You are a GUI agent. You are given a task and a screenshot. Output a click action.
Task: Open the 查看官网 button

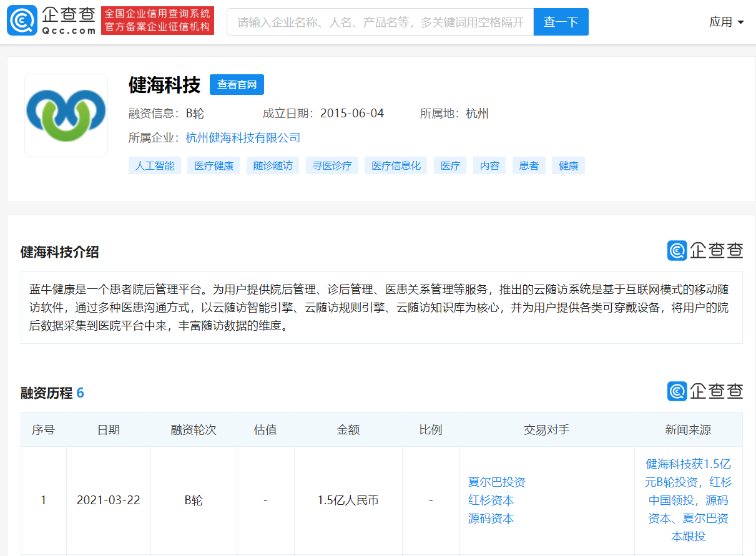pyautogui.click(x=237, y=84)
